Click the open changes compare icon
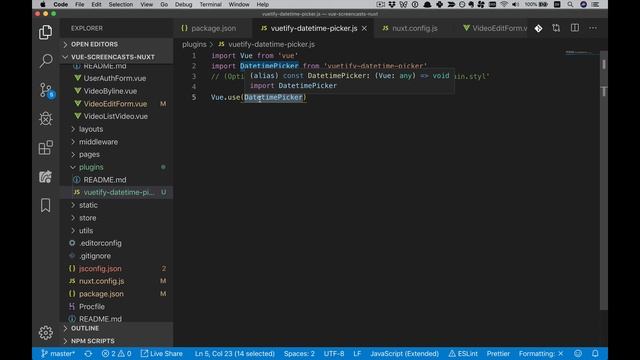The image size is (640, 360). tap(556, 28)
